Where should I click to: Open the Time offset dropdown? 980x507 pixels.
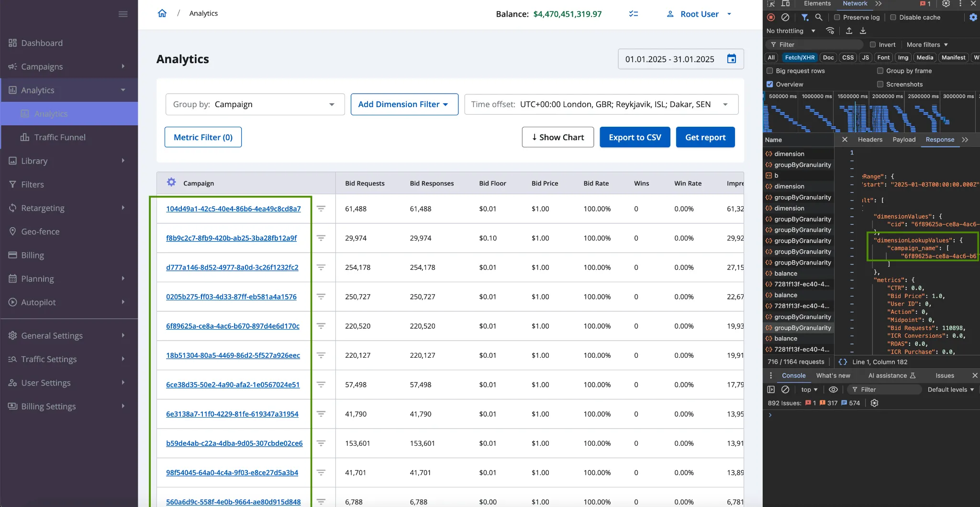[x=601, y=104]
